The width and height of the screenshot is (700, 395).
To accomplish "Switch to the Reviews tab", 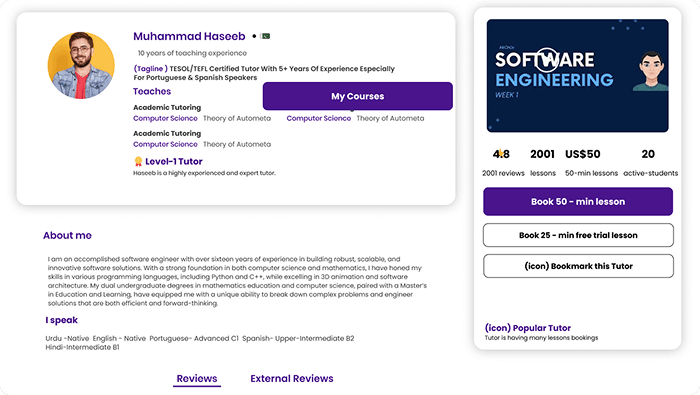I will [x=197, y=378].
